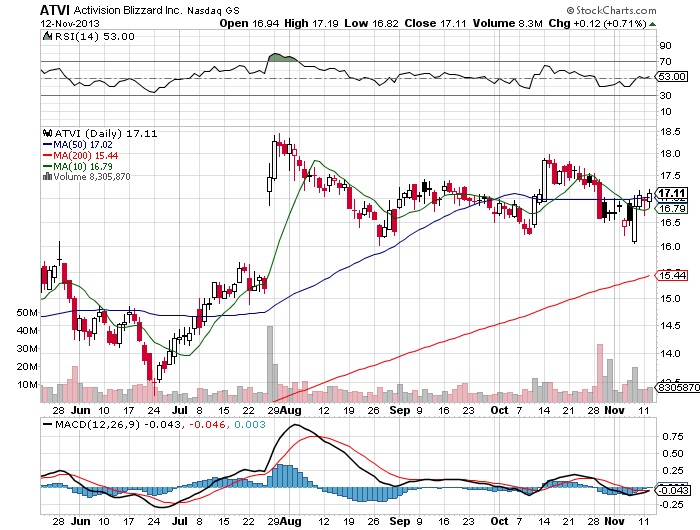Click the Oct label on price chart axis
This screenshot has width=700, height=530.
499,410
